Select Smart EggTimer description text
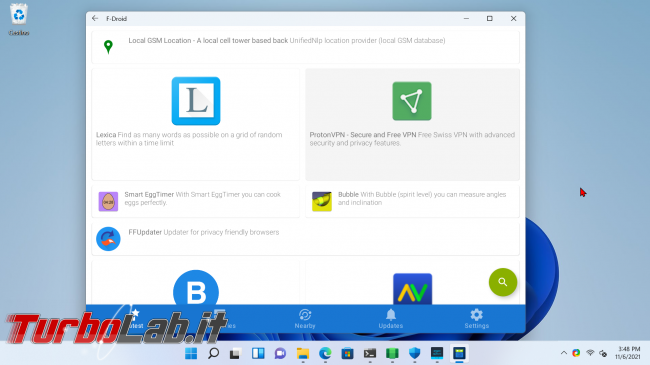This screenshot has height=365, width=650. [x=203, y=199]
